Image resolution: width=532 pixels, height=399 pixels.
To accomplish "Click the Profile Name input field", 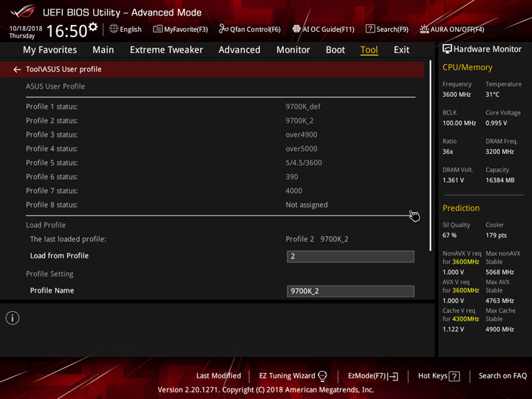I will (x=350, y=291).
